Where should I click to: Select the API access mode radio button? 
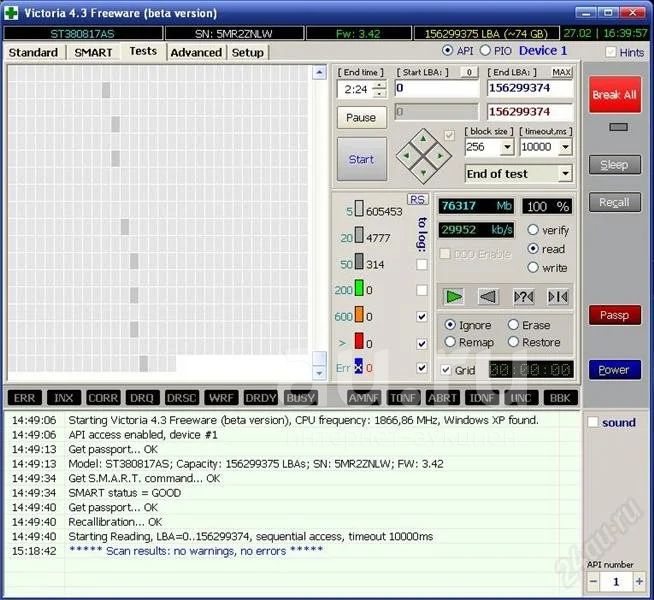coord(447,50)
